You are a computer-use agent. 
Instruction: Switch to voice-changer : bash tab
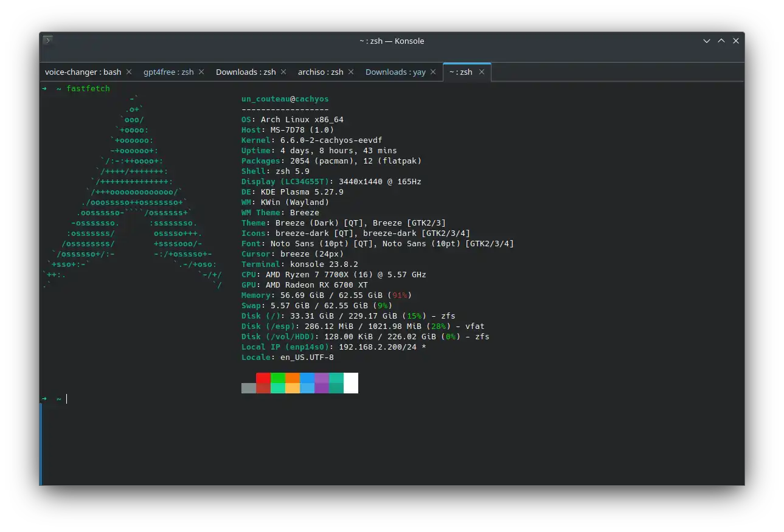tap(83, 72)
